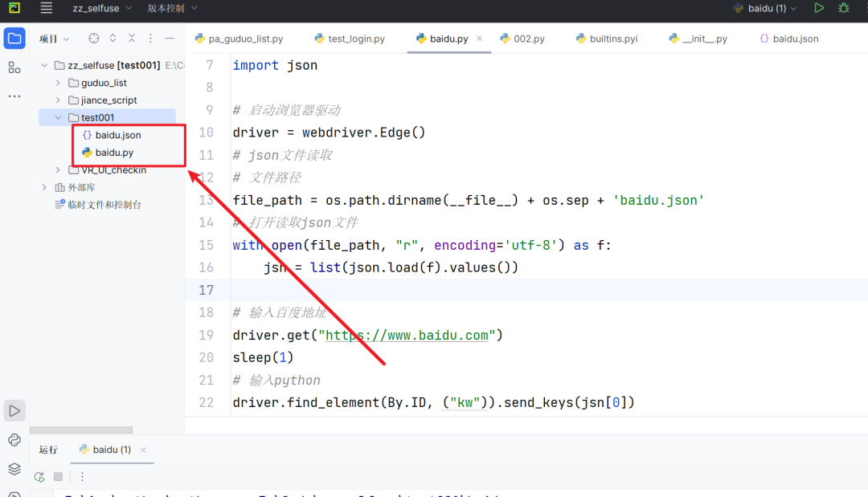Open the Services tool window layers icon
Image resolution: width=868 pixels, height=497 pixels.
(13, 469)
